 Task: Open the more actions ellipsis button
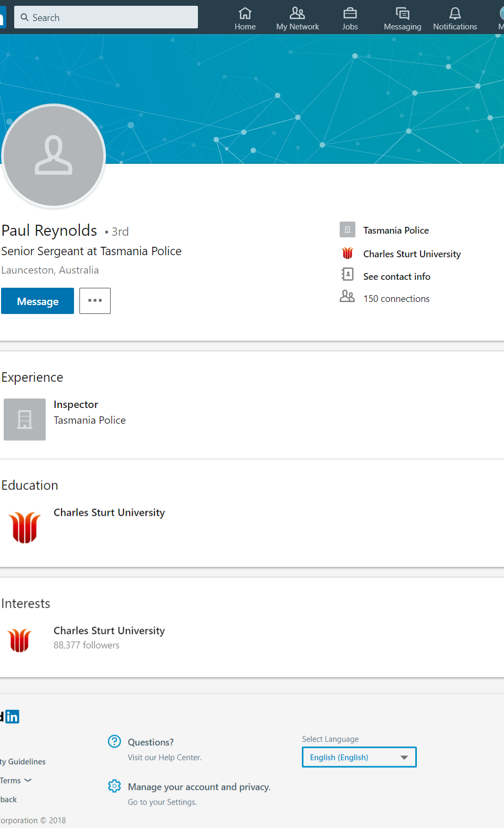95,301
